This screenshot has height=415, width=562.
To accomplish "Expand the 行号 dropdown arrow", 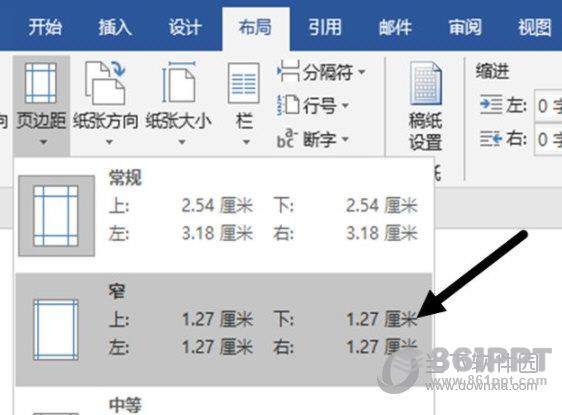I will 345,105.
